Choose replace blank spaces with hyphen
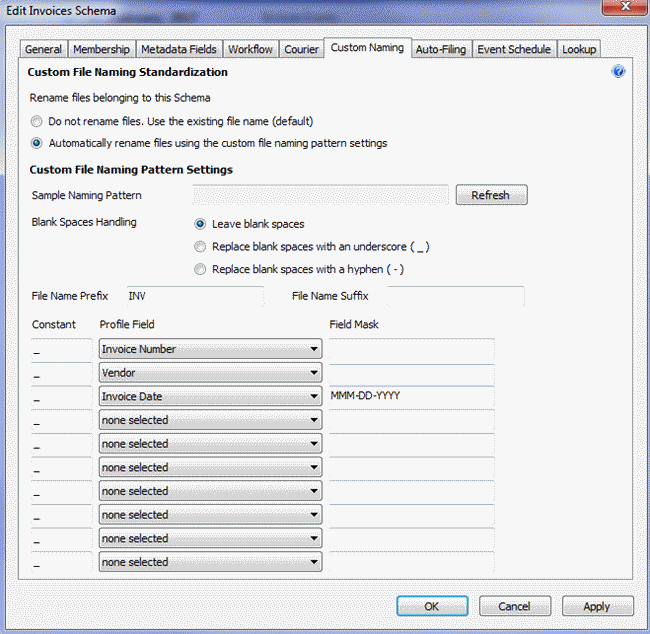Screen dimensions: 650x634 200,269
